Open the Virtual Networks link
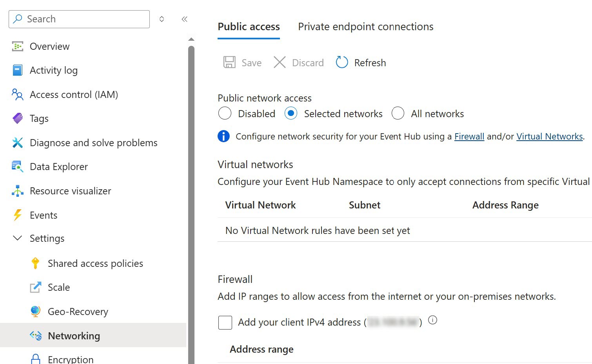This screenshot has height=364, width=592. click(549, 136)
